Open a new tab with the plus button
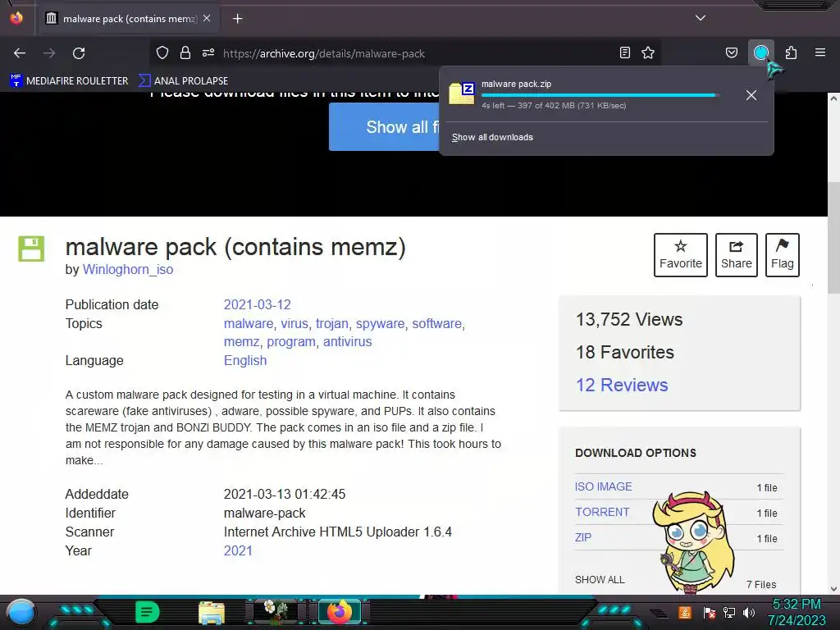 click(x=237, y=19)
